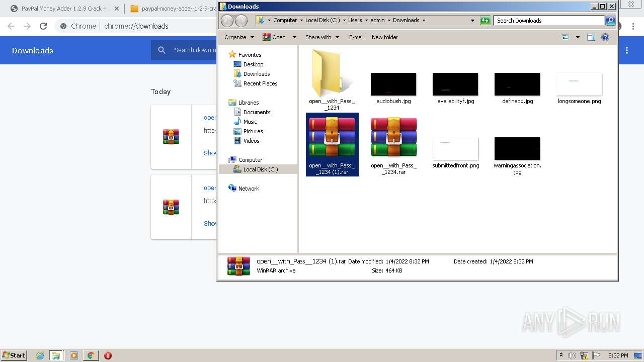
Task: Click Computer in address breadcrumb
Action: [x=285, y=21]
